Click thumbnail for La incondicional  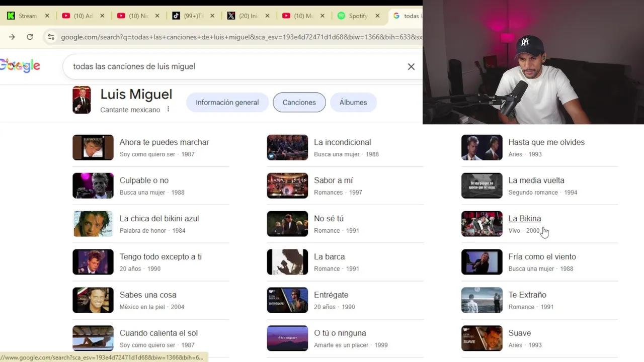point(287,147)
